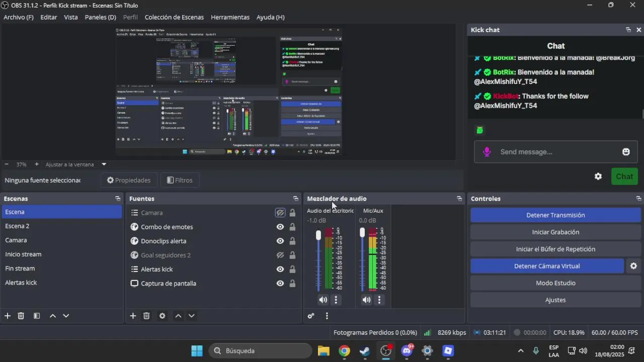
Task: Select Fin stream scene
Action: 61,268
